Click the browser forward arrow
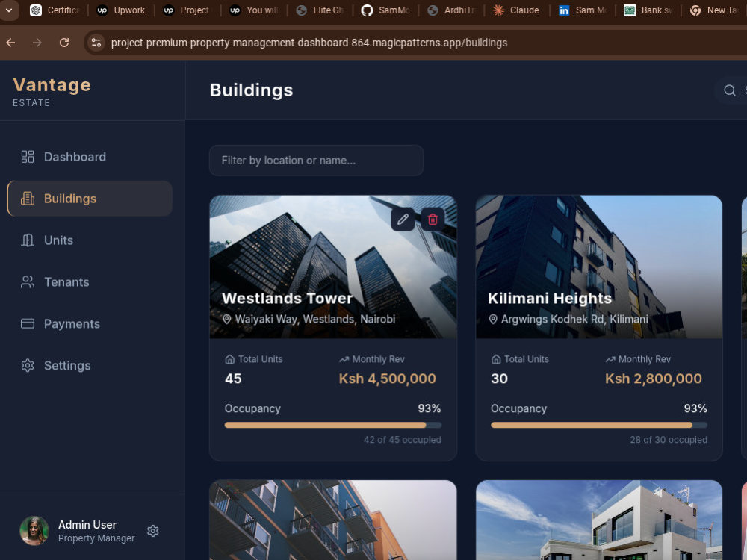Screen dimensions: 747x560 click(37, 43)
